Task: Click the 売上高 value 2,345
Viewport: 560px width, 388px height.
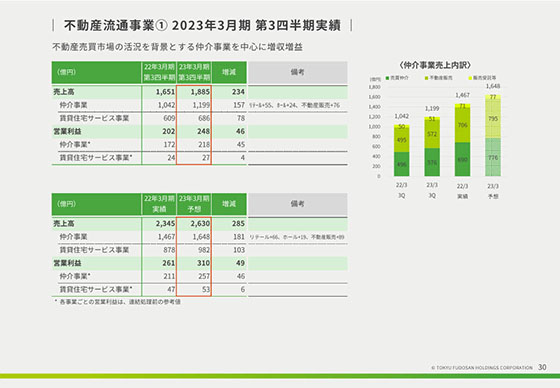Action: [165, 224]
